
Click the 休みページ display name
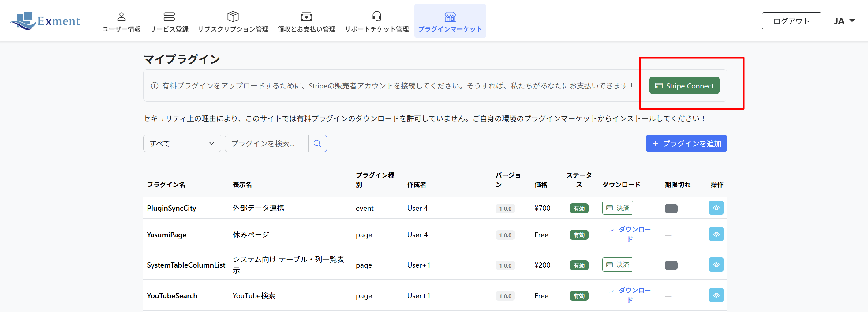[251, 235]
